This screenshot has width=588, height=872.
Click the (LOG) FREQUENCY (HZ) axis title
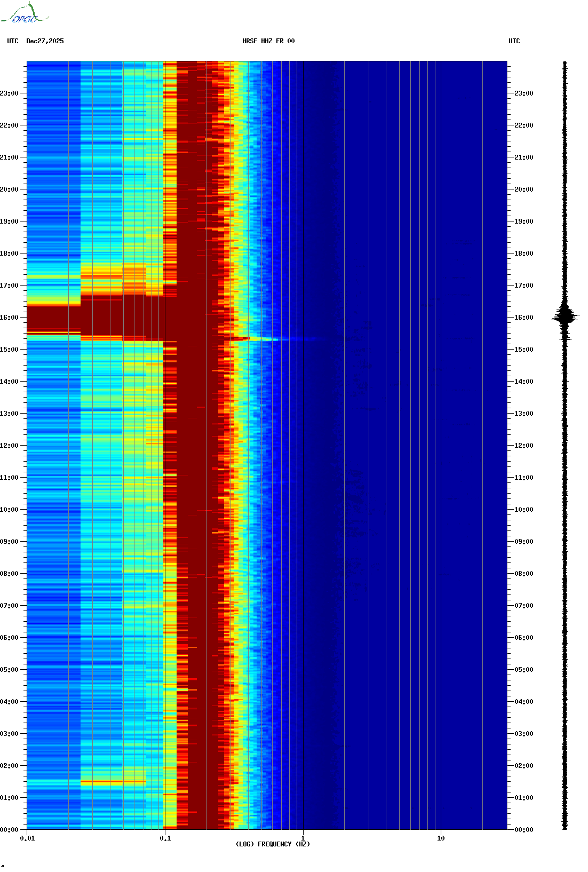pos(273,844)
